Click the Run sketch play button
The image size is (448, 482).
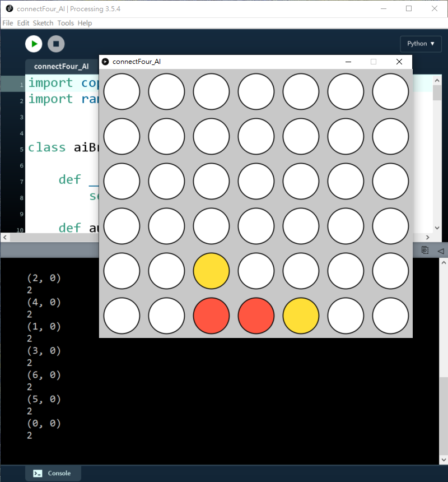click(x=34, y=44)
